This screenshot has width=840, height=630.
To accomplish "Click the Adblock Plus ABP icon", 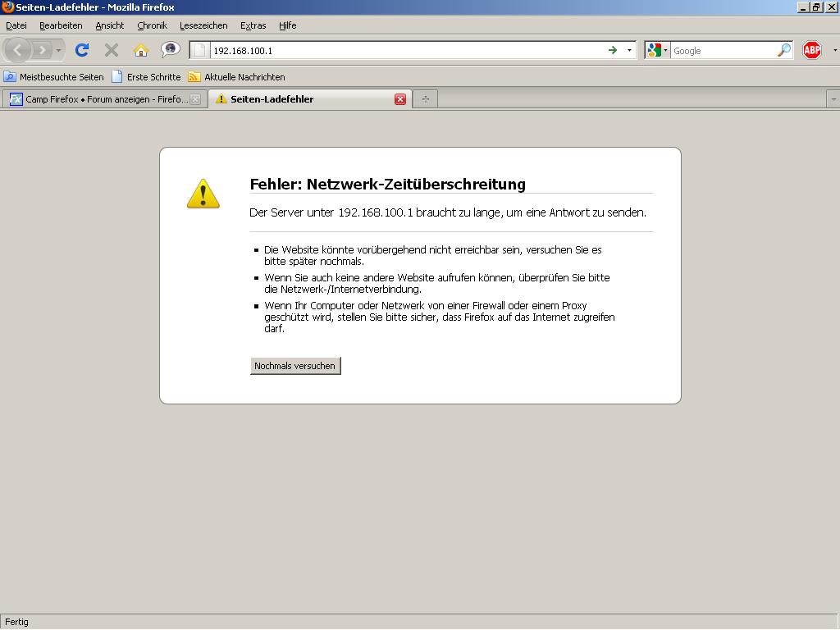I will pyautogui.click(x=812, y=50).
